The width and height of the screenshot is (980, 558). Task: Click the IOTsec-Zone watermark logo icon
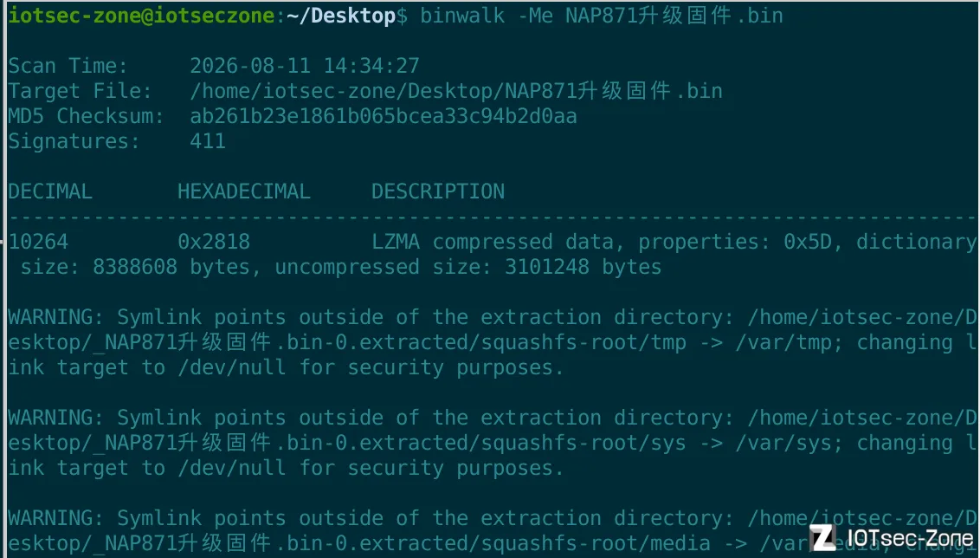tap(823, 538)
